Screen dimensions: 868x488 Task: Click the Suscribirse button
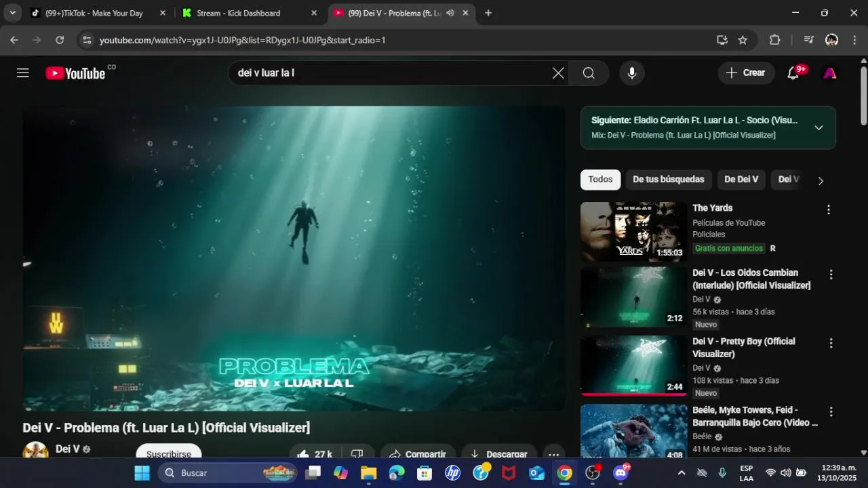point(169,452)
